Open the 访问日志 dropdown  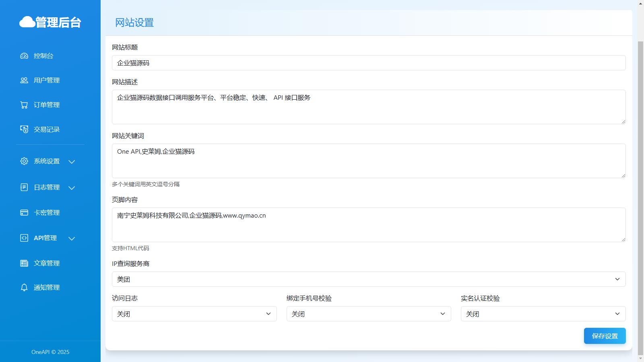click(x=194, y=314)
